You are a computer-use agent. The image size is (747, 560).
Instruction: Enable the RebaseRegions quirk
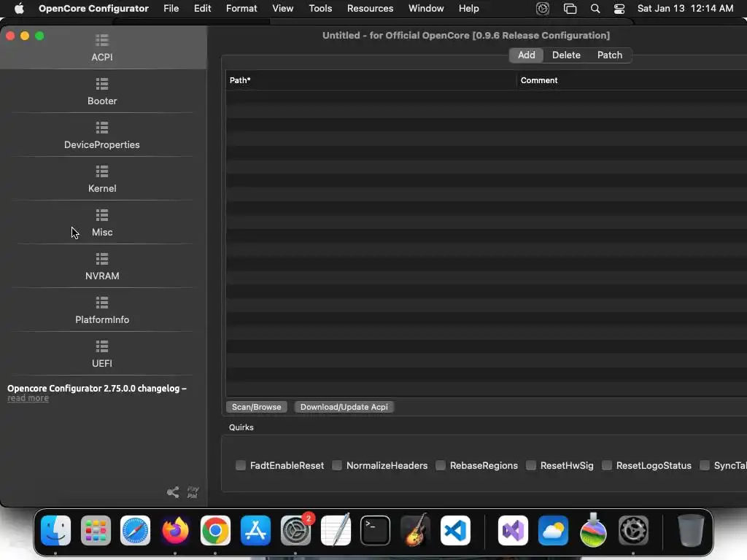pos(441,465)
